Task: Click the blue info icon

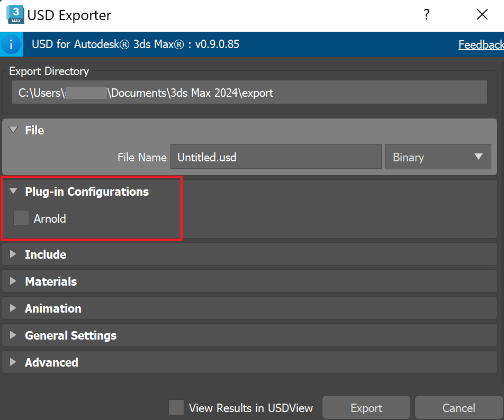Action: [11, 44]
